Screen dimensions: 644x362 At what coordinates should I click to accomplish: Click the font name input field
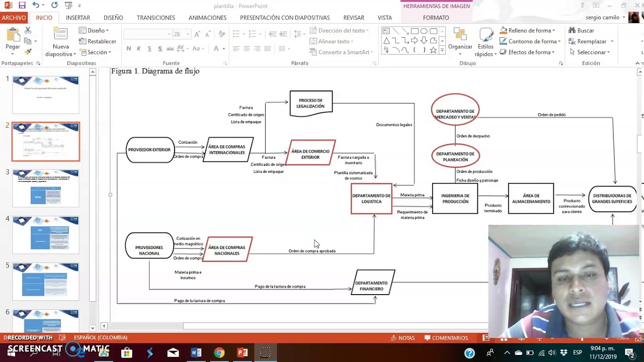tap(147, 34)
